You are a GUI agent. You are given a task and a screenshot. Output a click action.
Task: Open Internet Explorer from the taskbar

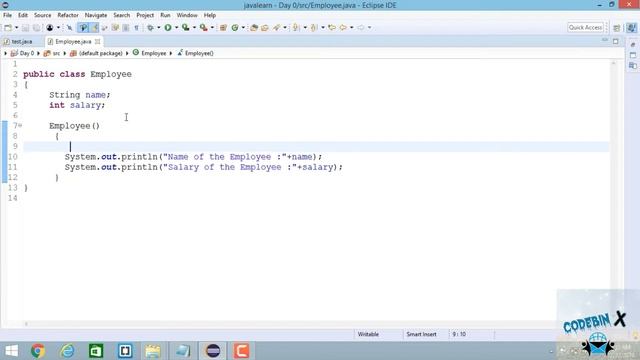point(67,351)
